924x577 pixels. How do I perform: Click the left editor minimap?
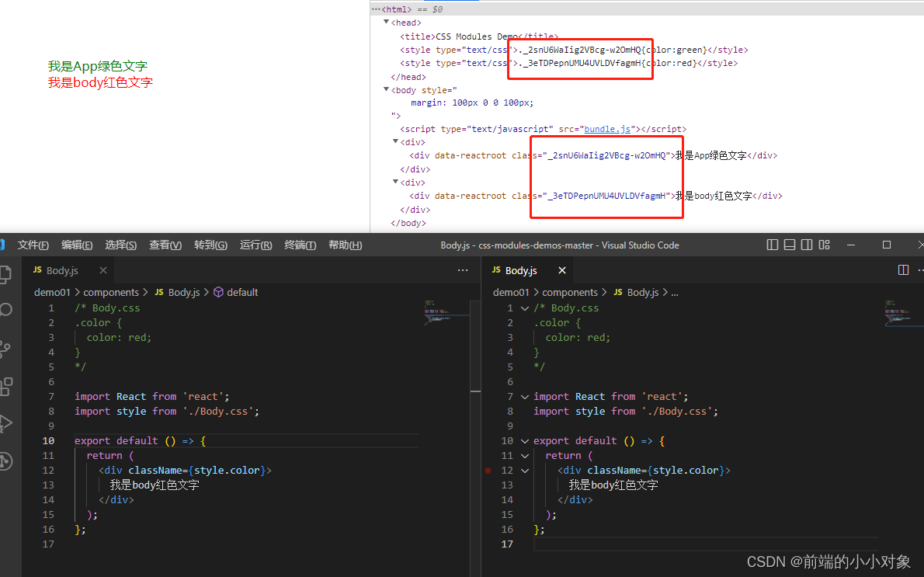point(446,312)
